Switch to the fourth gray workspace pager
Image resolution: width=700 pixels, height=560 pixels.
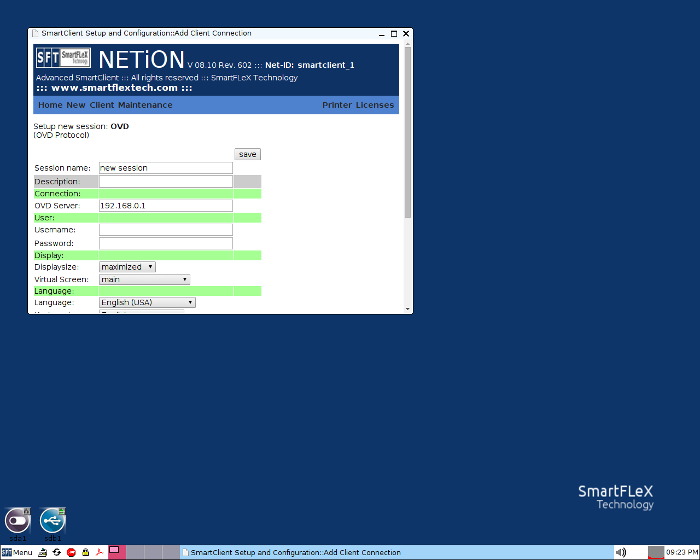click(x=171, y=552)
